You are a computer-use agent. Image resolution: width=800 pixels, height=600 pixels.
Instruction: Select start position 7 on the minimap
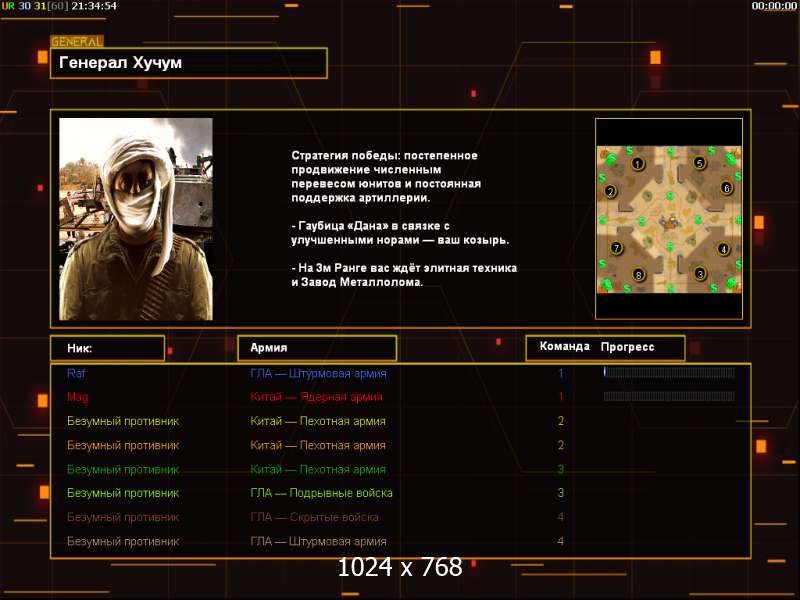click(x=616, y=248)
